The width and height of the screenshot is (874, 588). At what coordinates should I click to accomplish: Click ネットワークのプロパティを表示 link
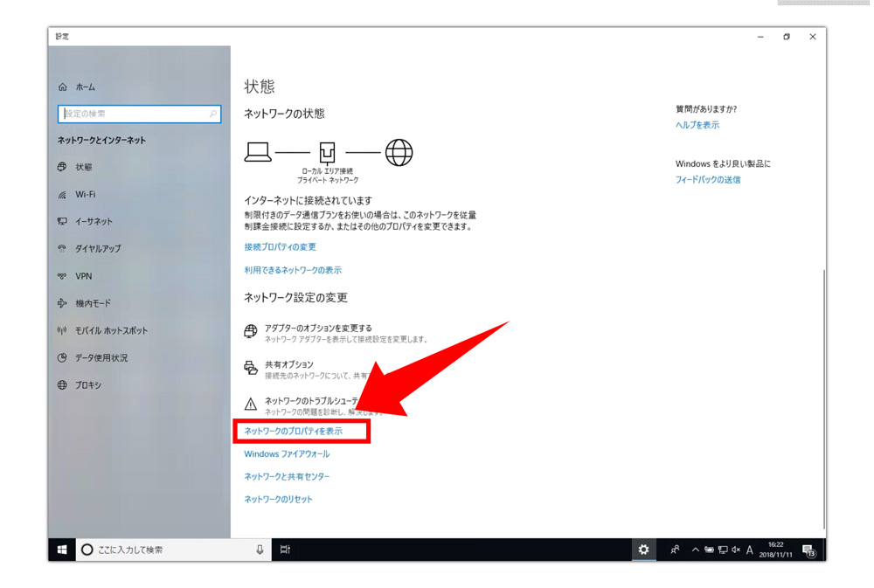tap(294, 432)
